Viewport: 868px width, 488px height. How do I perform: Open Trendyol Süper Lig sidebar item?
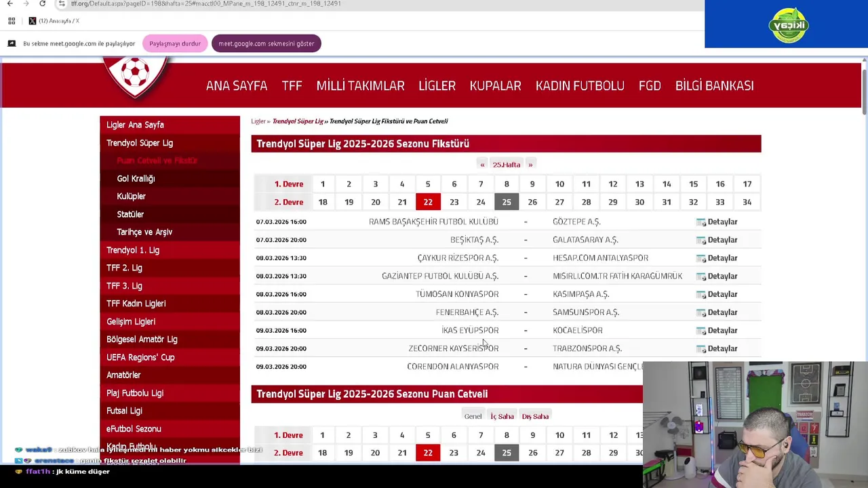(x=170, y=143)
